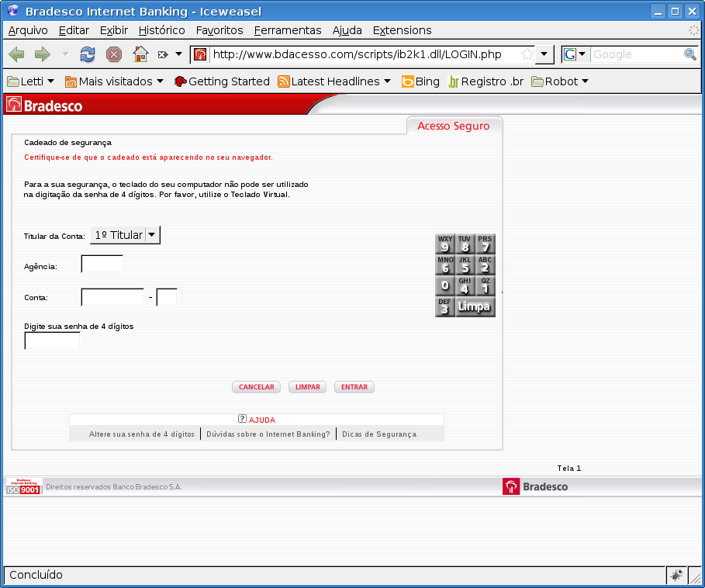Open the Extensions menu
705x588 pixels.
pos(402,30)
